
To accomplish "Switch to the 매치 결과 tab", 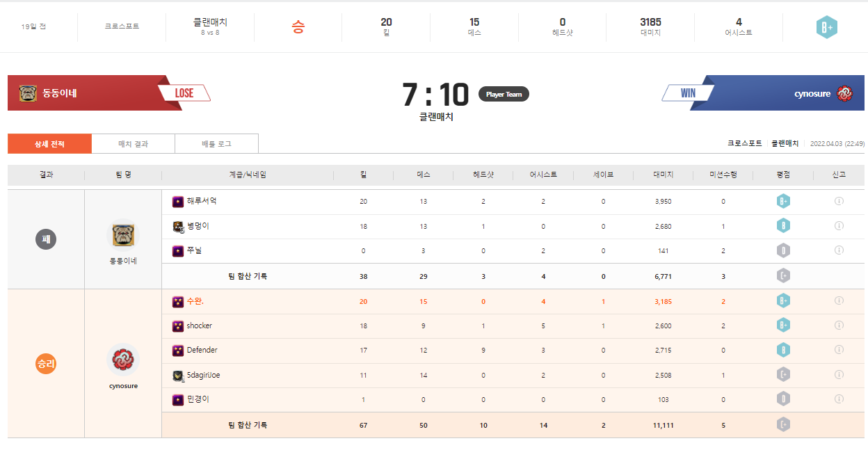I will click(x=133, y=144).
